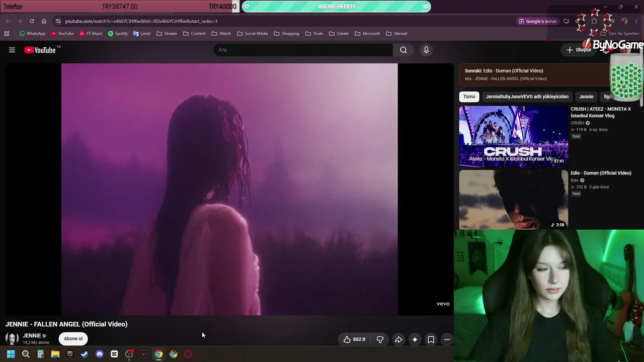Open Chrome's three-dot menu
This screenshot has width=644, height=362.
tap(637, 21)
